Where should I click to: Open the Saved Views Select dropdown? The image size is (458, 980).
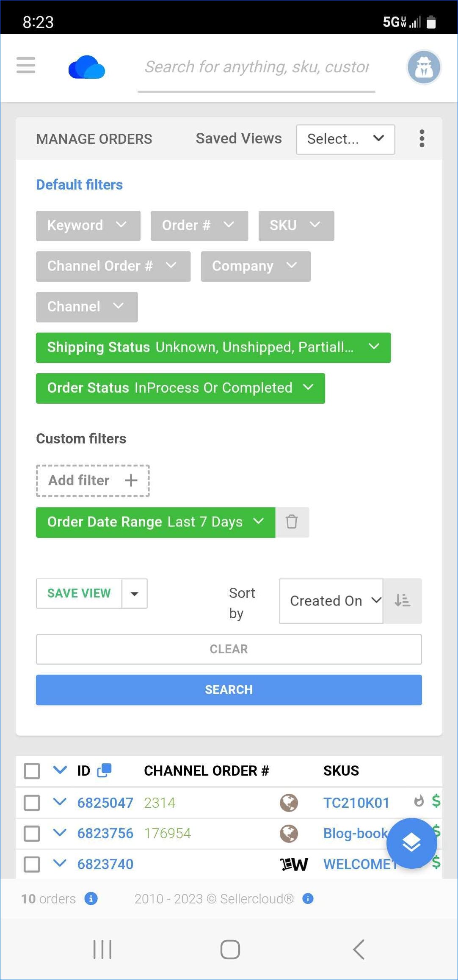click(345, 139)
